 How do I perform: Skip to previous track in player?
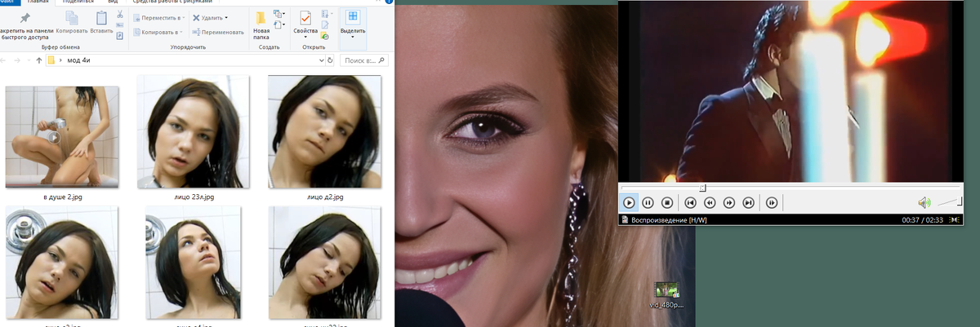click(x=690, y=202)
